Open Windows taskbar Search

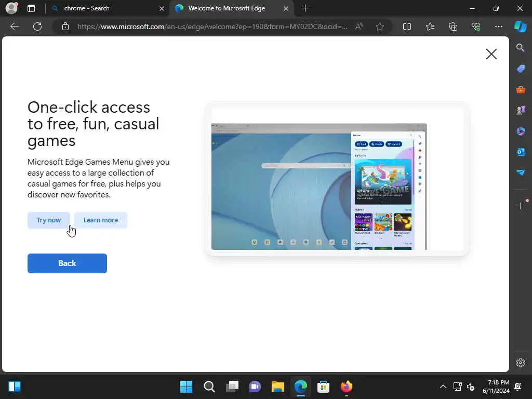209,387
